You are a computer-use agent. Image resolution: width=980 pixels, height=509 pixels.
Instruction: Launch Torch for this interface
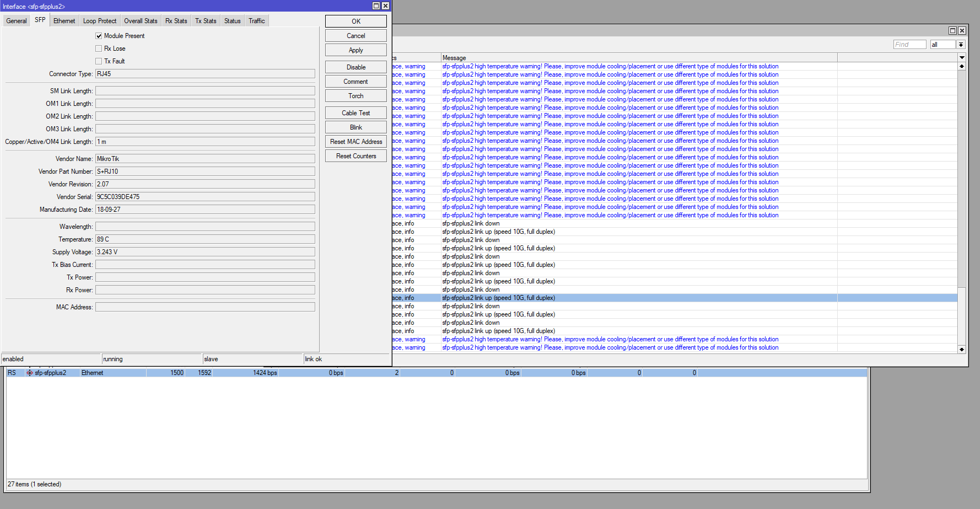(x=356, y=96)
